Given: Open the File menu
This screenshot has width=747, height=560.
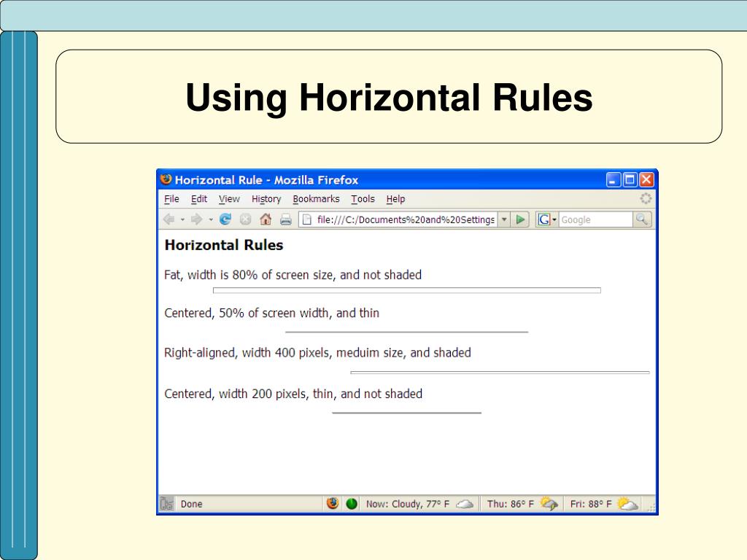Looking at the screenshot, I should tap(171, 199).
